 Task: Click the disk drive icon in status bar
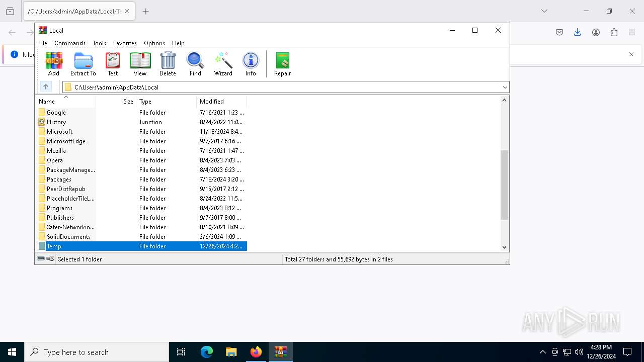point(41,259)
